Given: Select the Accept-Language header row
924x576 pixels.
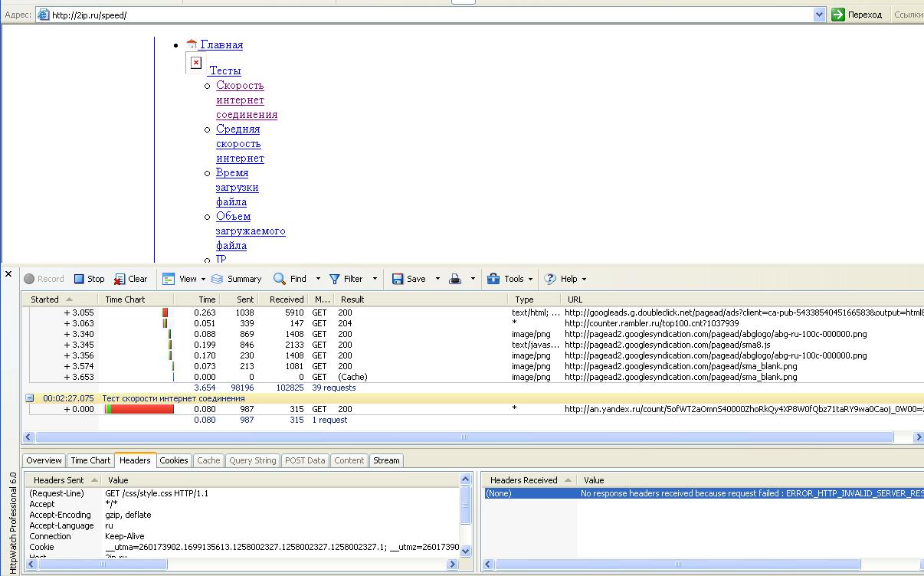Looking at the screenshot, I should coord(242,525).
